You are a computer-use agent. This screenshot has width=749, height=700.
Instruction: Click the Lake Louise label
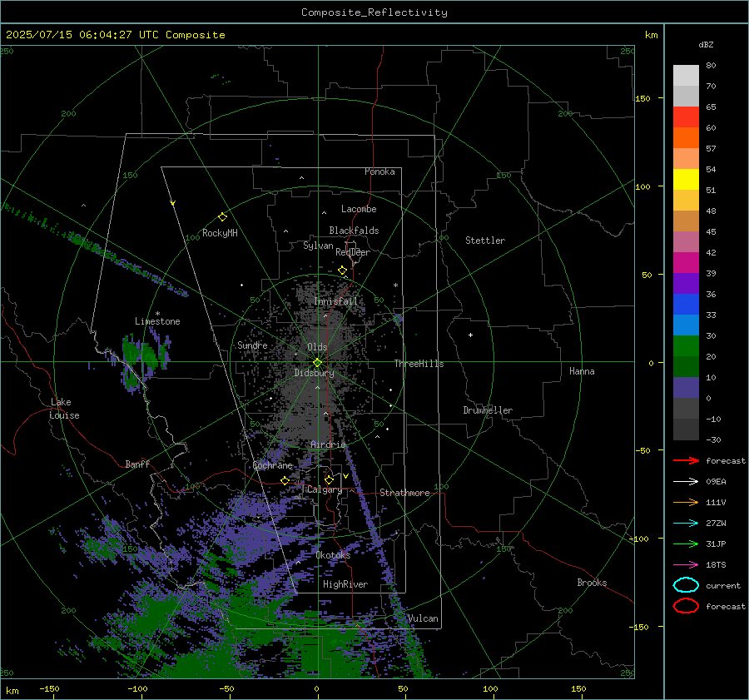click(x=64, y=409)
